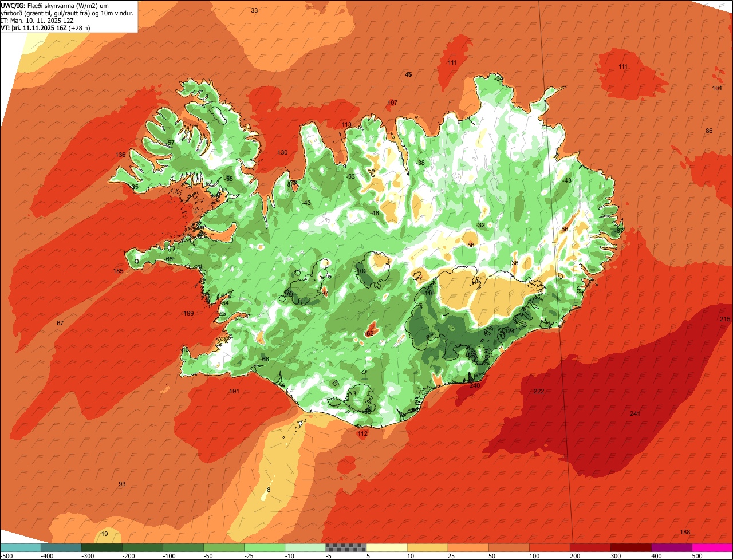
Task: Click the legend swatch between -400 and -300
Action: 61,547
